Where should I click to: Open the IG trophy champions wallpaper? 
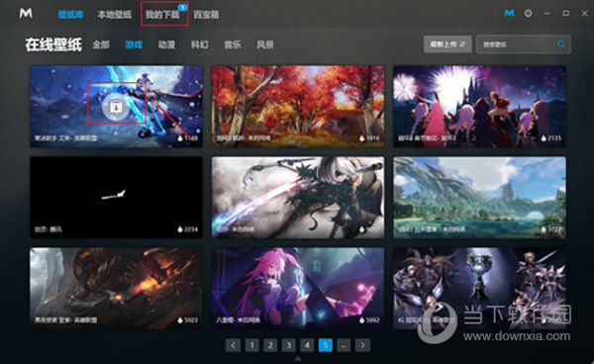pos(479,288)
